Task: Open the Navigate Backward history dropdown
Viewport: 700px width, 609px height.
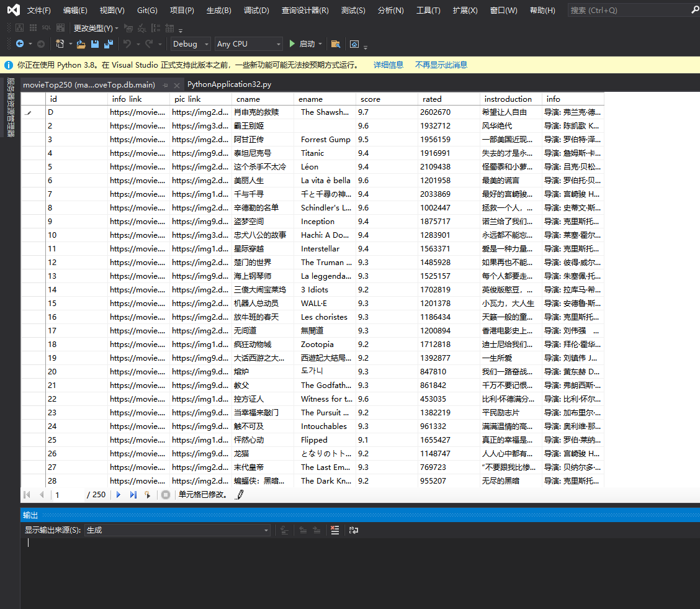Action: pos(30,43)
